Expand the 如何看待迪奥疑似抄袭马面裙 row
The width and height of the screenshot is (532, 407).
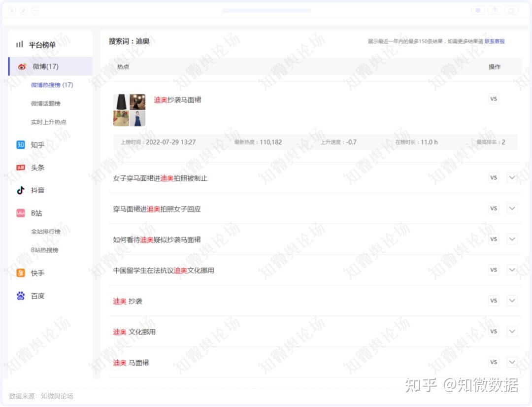(512, 239)
